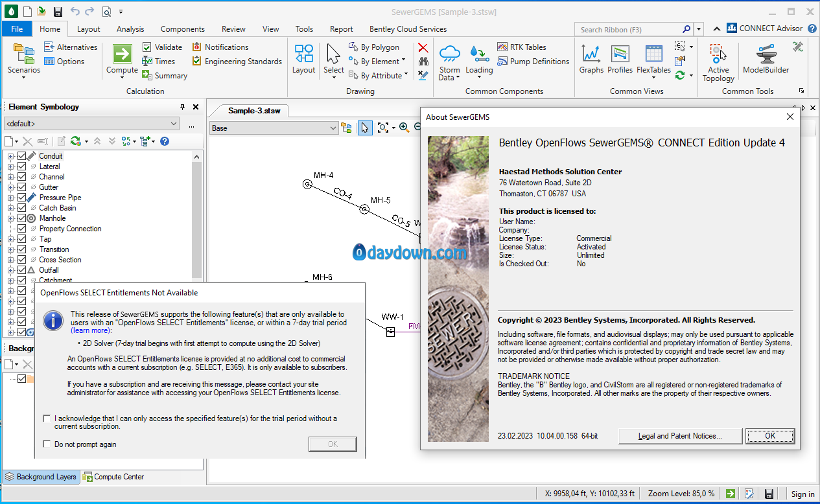Click the Compute green arrow icon
The width and height of the screenshot is (820, 504).
[x=122, y=54]
